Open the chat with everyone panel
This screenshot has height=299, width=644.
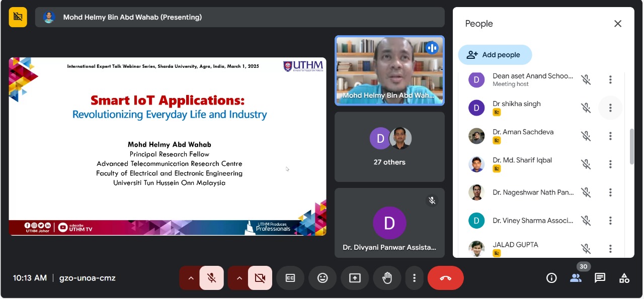[600, 278]
